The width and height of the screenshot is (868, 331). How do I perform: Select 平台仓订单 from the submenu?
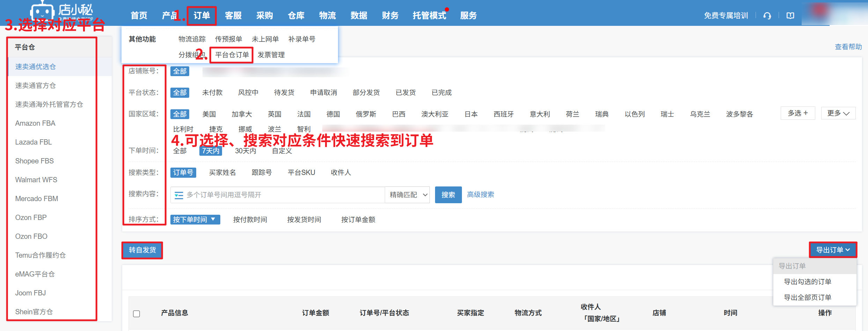point(232,55)
